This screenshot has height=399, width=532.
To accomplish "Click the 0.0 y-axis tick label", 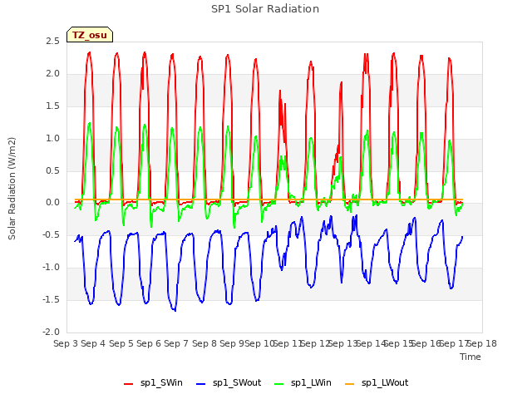I will 52,203.
